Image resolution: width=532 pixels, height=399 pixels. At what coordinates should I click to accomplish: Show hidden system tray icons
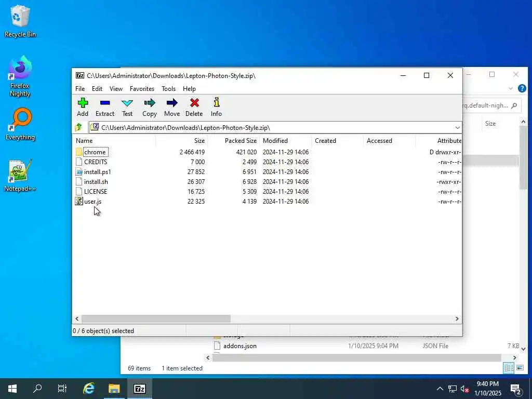coord(440,389)
